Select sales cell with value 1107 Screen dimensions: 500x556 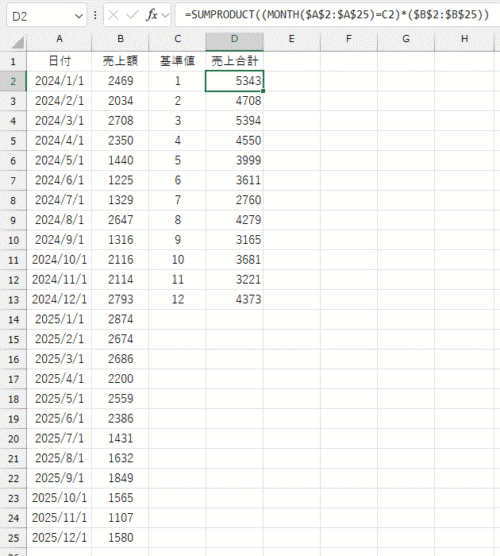click(x=121, y=518)
